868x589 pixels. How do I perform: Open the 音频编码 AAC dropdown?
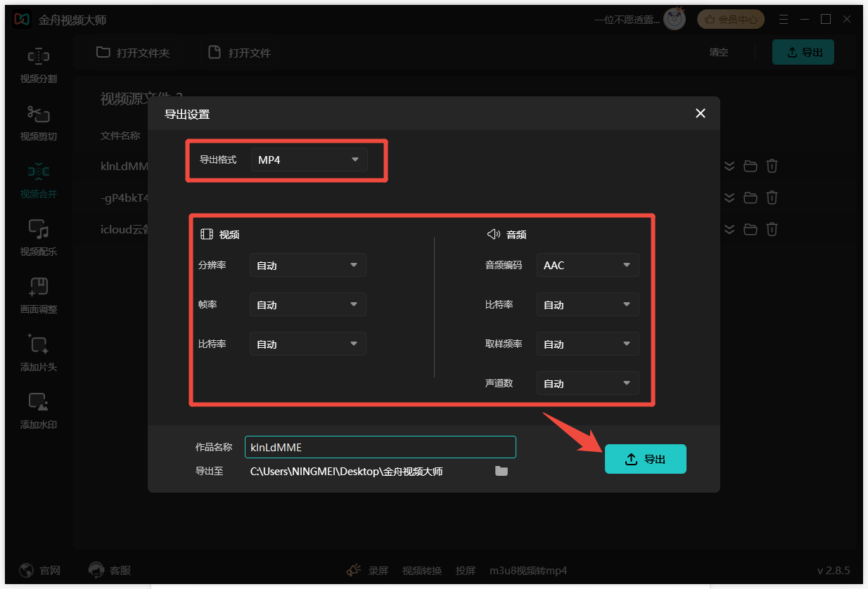tap(588, 266)
